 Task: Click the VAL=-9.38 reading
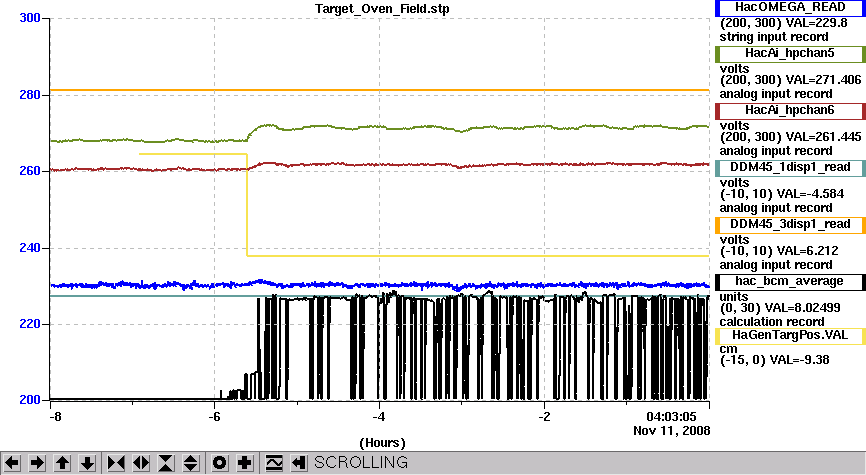click(x=799, y=360)
